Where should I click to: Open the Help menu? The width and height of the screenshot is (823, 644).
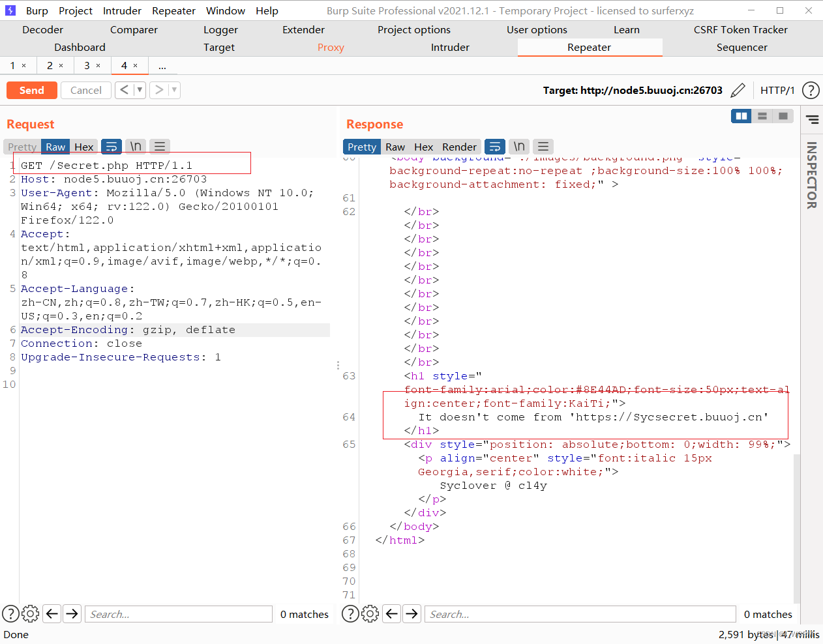coord(267,10)
